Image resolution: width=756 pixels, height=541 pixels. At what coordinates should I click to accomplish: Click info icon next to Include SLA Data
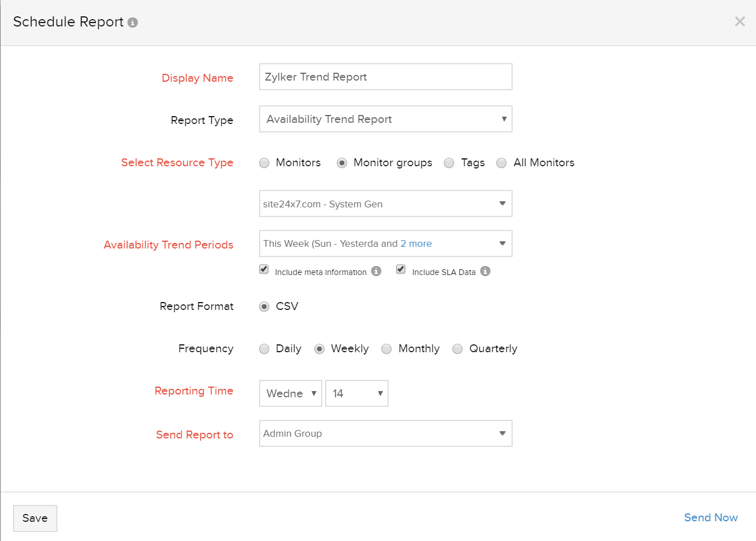click(485, 271)
